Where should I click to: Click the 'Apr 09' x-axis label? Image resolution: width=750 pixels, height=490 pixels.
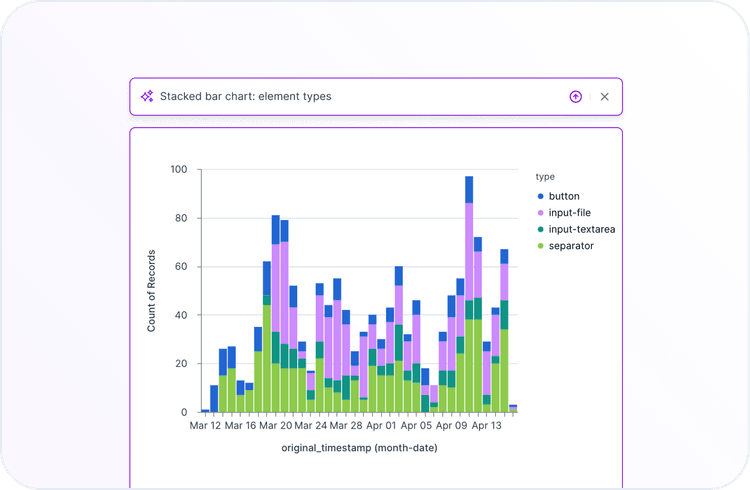[451, 425]
